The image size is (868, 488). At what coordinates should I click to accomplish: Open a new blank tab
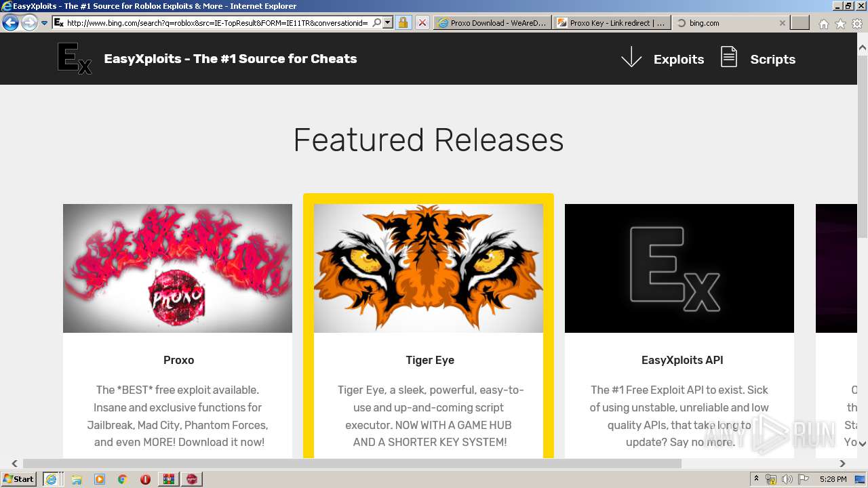tap(800, 22)
